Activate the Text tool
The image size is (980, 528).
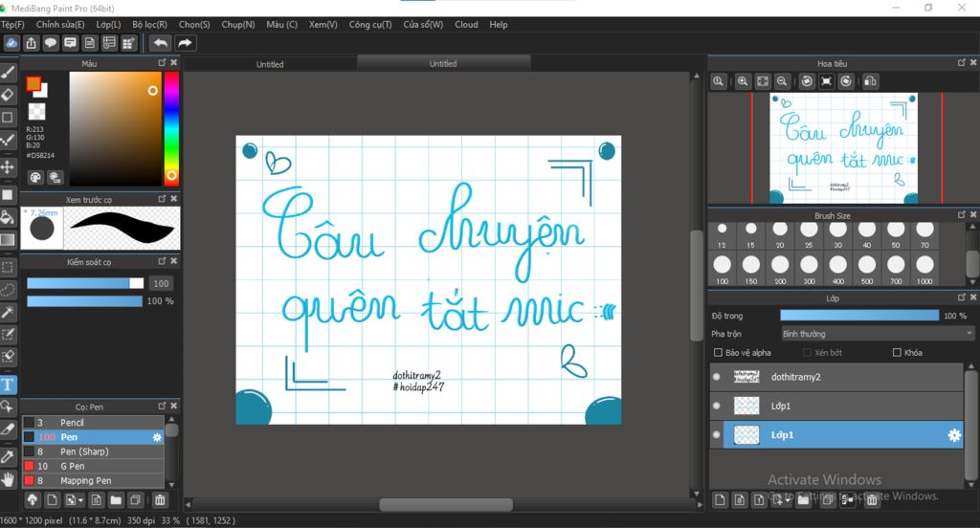(8, 385)
